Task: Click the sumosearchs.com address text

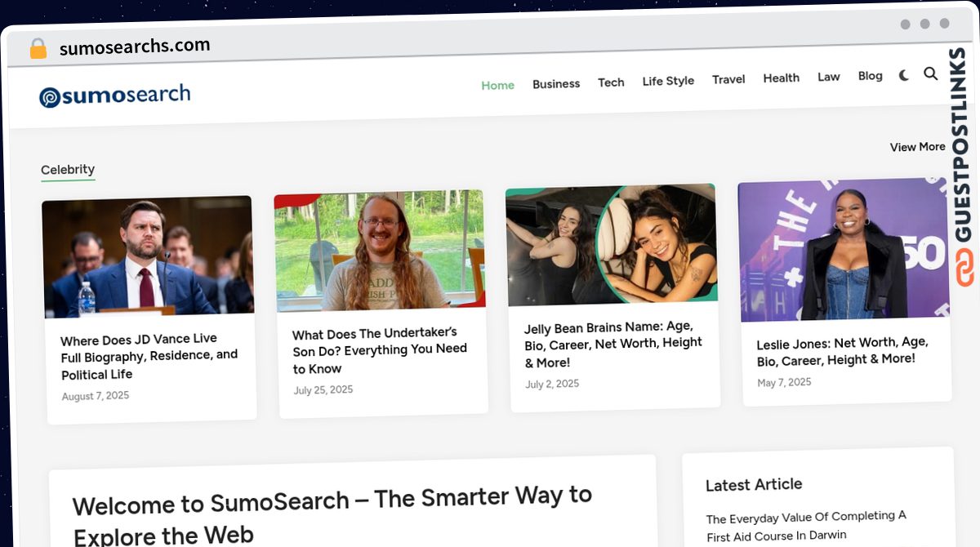Action: pyautogui.click(x=135, y=47)
